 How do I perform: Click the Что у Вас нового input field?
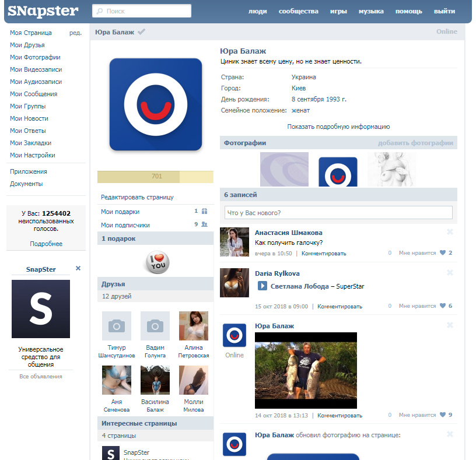338,213
